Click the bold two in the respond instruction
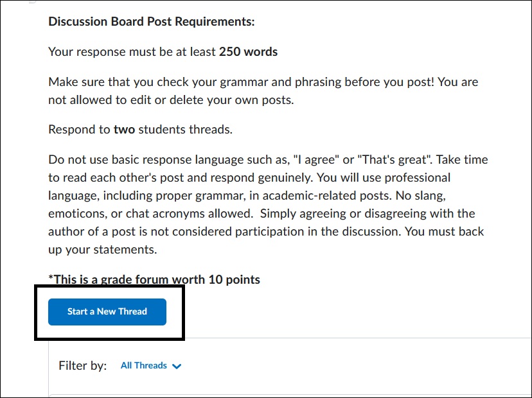This screenshot has width=532, height=398. (x=124, y=129)
